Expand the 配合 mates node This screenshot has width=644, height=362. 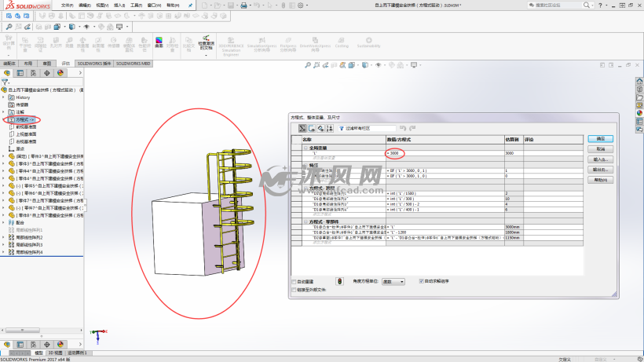[x=4, y=222]
